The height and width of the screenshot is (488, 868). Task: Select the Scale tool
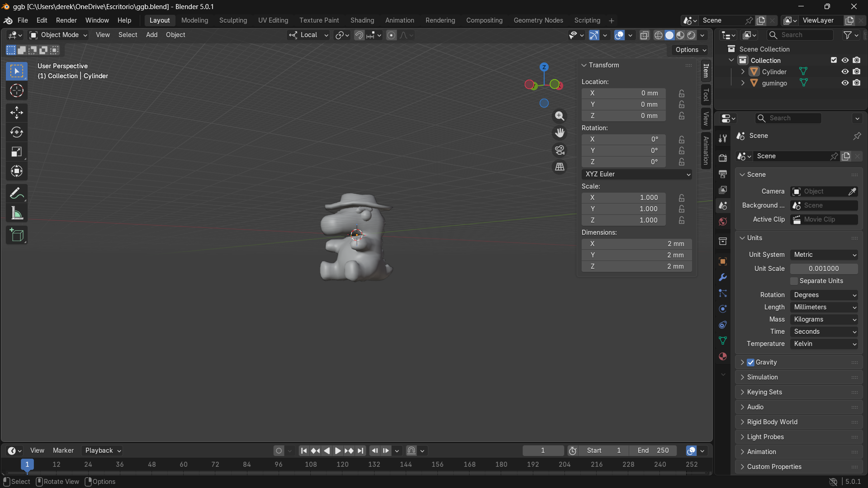17,152
